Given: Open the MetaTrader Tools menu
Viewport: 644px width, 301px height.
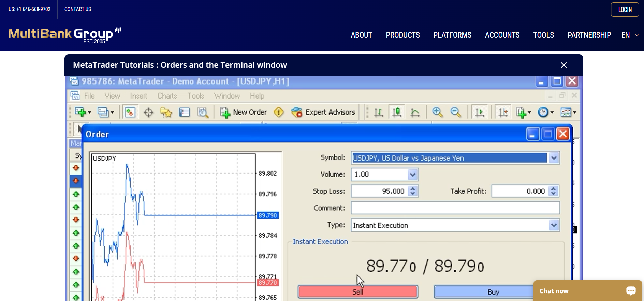Looking at the screenshot, I should (x=195, y=96).
